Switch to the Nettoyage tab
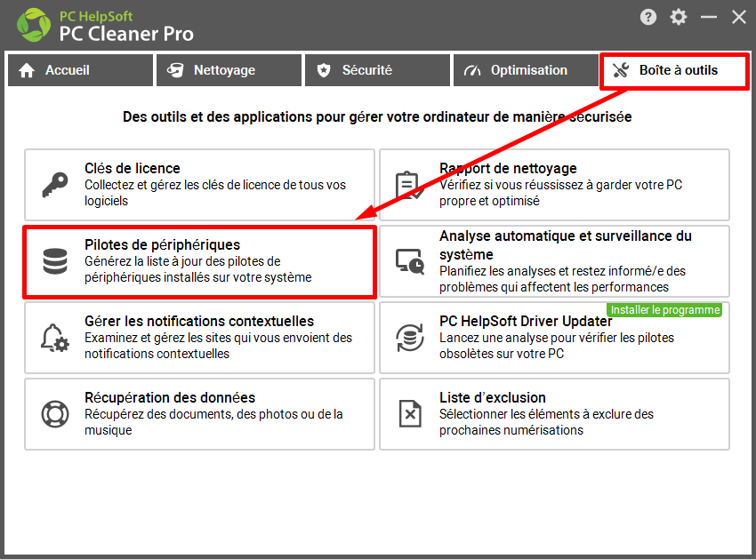 pyautogui.click(x=229, y=70)
